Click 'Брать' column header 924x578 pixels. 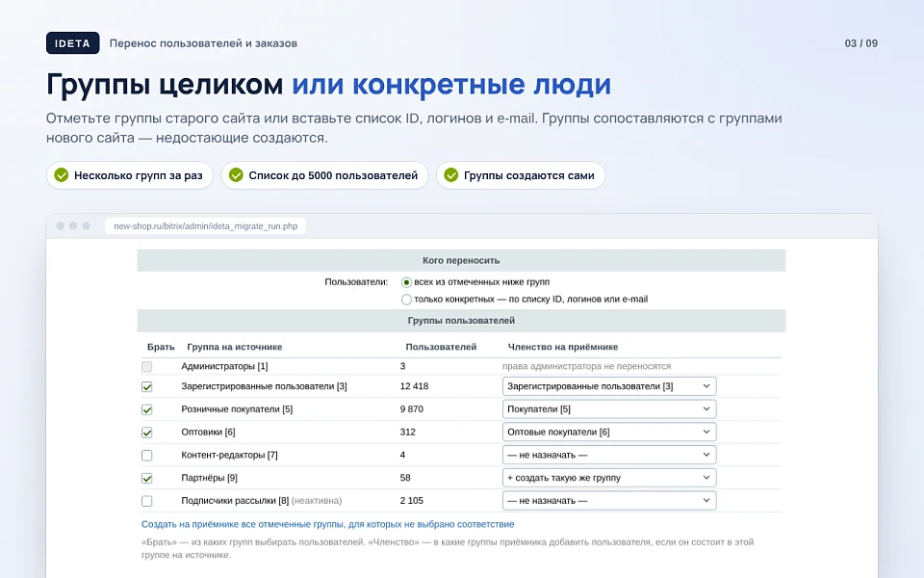[x=161, y=348]
